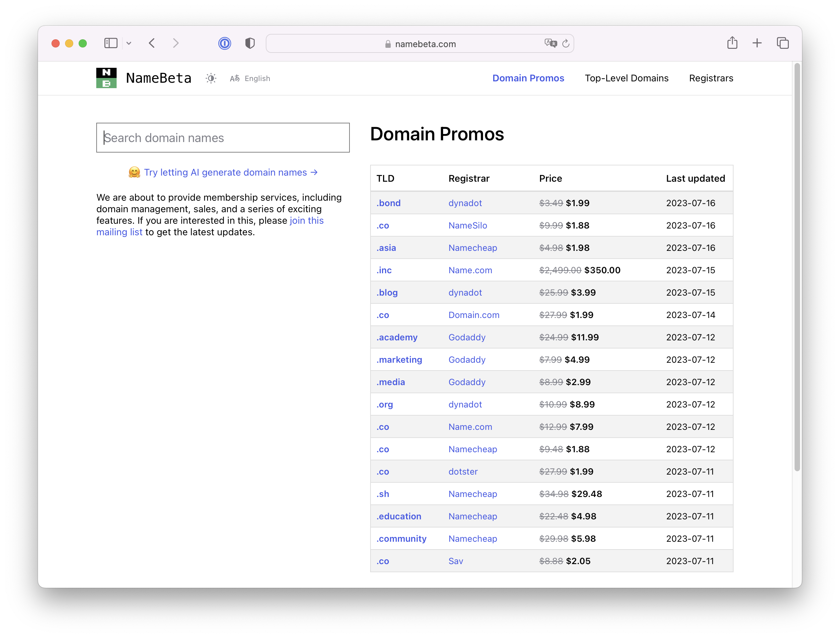Open the .academy TLD link

click(x=397, y=338)
